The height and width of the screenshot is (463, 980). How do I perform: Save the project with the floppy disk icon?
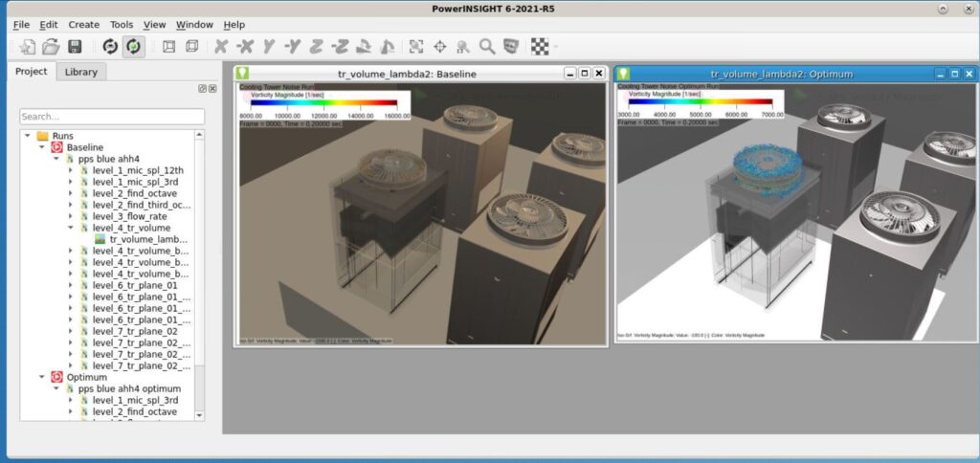(75, 46)
